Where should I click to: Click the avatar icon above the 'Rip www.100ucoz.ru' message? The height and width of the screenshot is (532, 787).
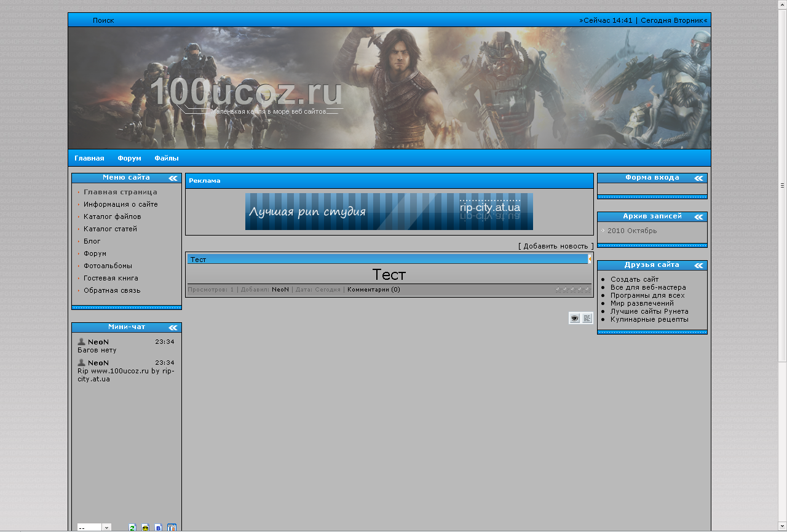pyautogui.click(x=81, y=362)
